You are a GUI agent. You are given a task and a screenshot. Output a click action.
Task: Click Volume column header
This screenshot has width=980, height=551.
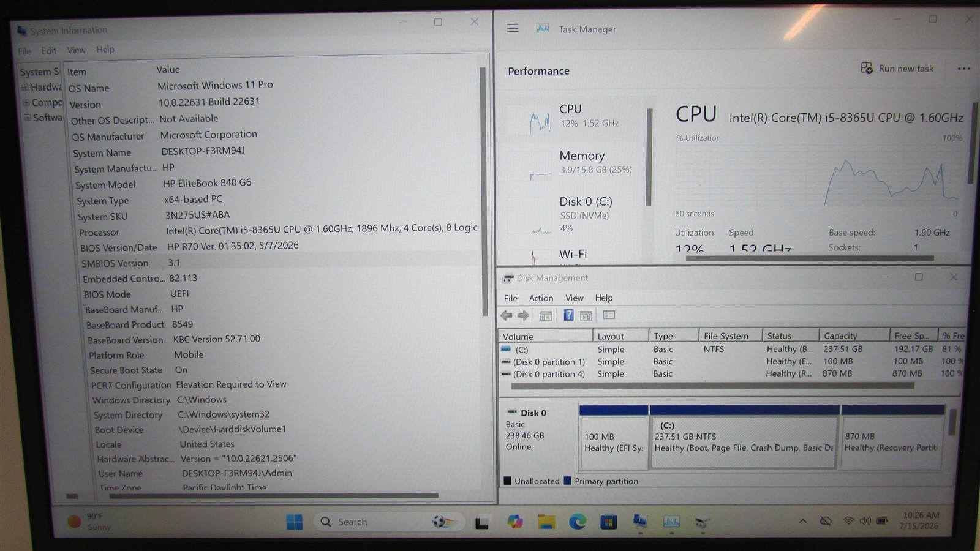pyautogui.click(x=545, y=336)
